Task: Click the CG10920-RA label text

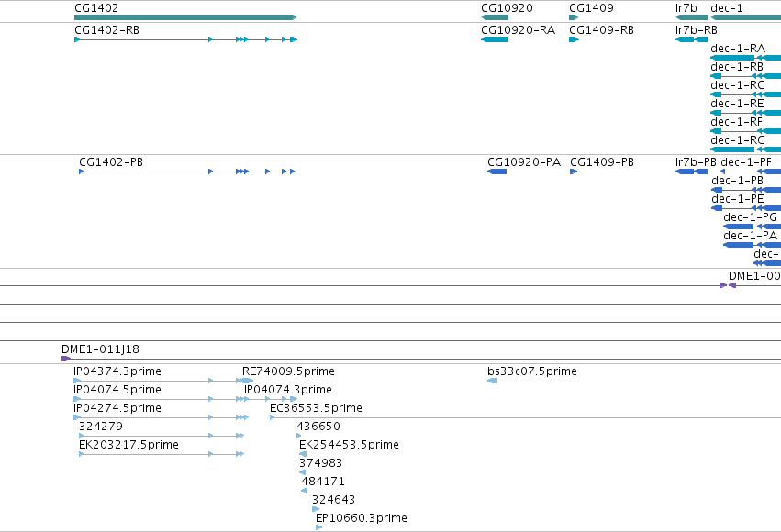Action: (x=518, y=30)
